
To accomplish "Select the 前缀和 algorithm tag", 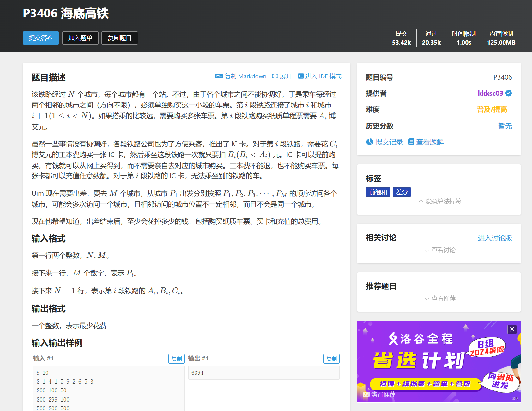I will 378,192.
